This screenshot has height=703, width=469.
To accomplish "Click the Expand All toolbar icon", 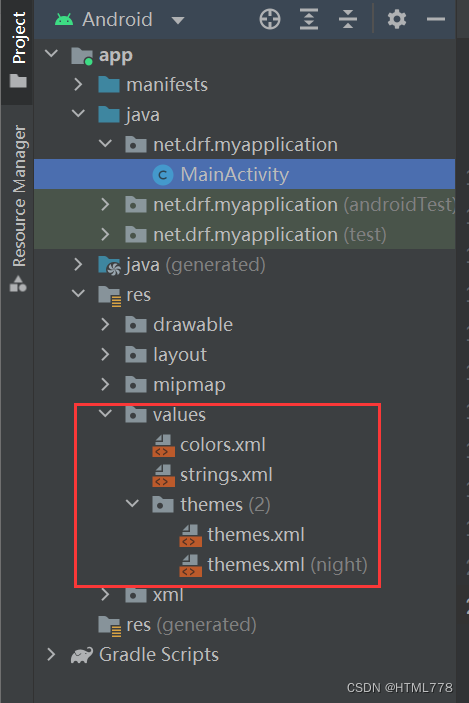I will (309, 20).
